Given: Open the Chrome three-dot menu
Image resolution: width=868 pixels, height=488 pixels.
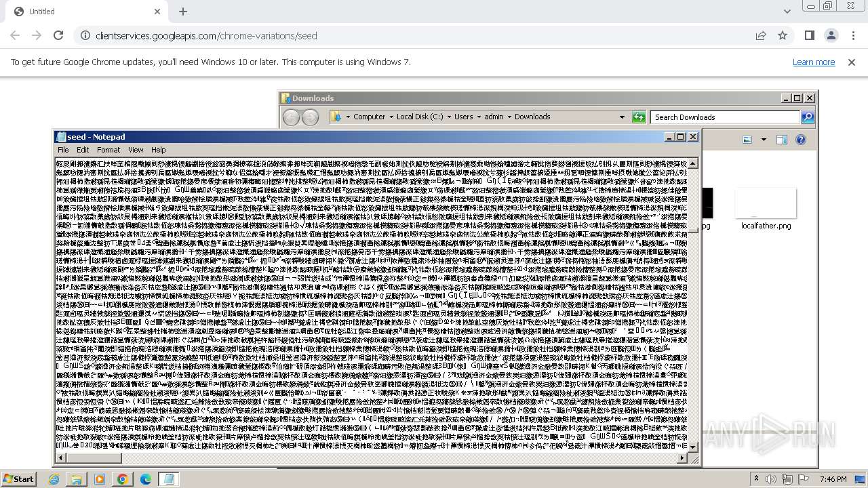Looking at the screenshot, I should (x=852, y=35).
